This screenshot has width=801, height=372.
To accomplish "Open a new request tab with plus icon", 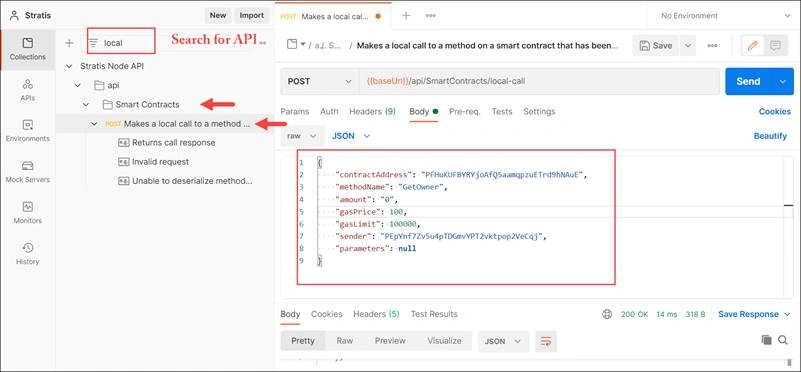I will (406, 15).
